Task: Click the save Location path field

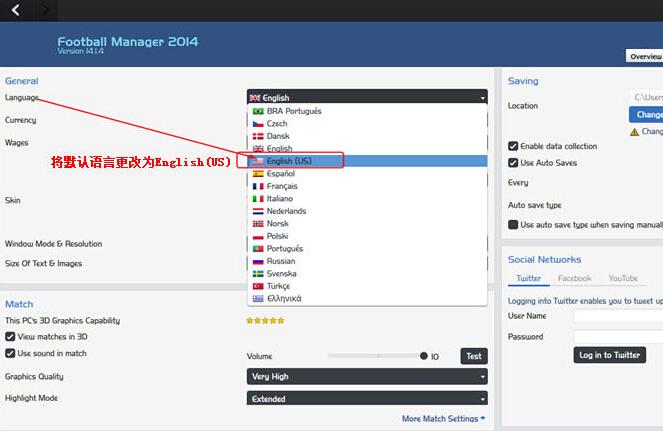Action: (646, 97)
